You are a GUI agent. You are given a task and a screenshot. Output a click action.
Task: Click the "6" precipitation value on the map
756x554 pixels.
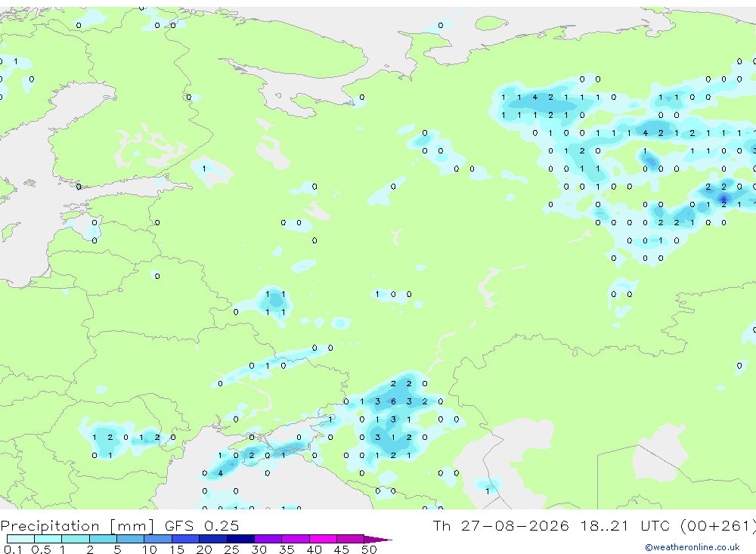pyautogui.click(x=393, y=401)
